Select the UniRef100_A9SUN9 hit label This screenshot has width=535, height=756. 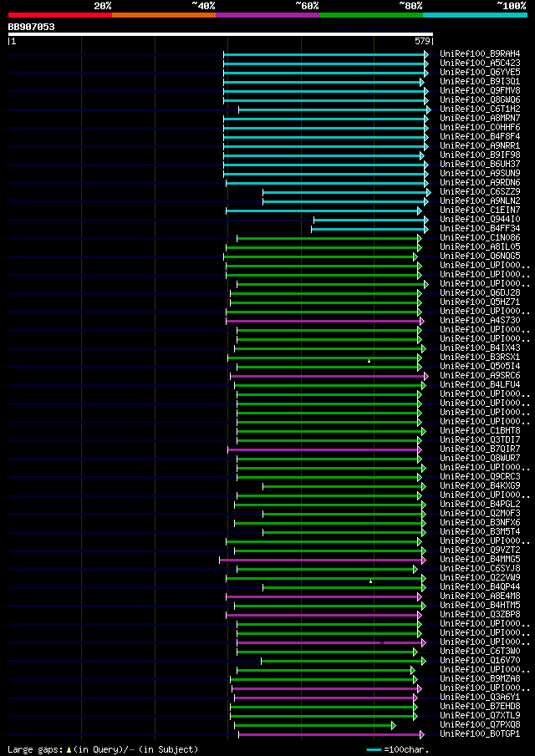480,173
